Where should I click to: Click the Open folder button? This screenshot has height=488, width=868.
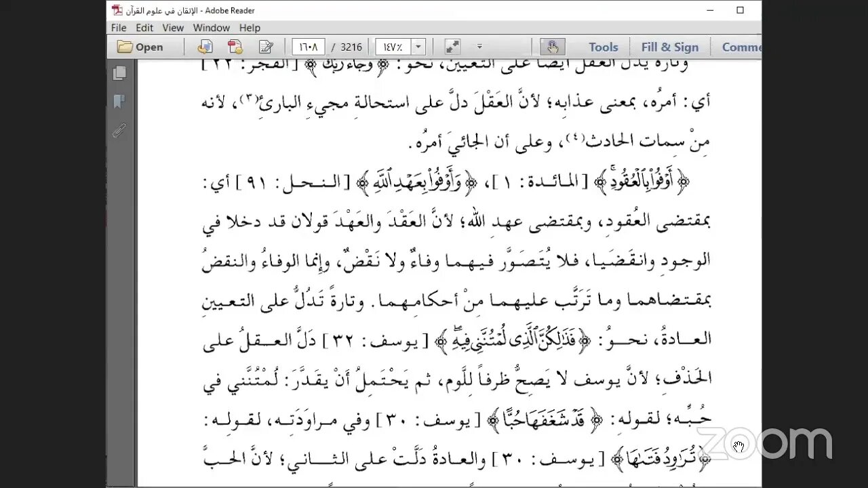pyautogui.click(x=140, y=47)
